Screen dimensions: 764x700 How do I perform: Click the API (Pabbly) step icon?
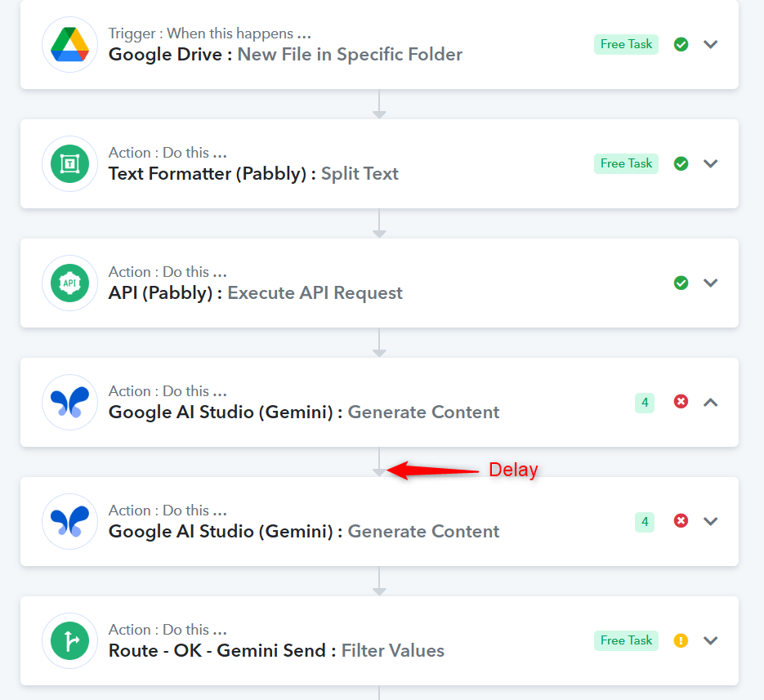point(69,283)
